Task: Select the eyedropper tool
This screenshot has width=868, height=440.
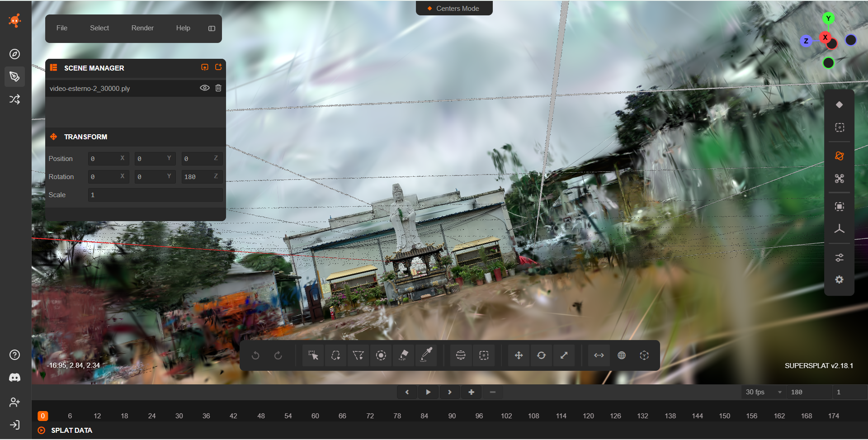Action: [x=426, y=355]
